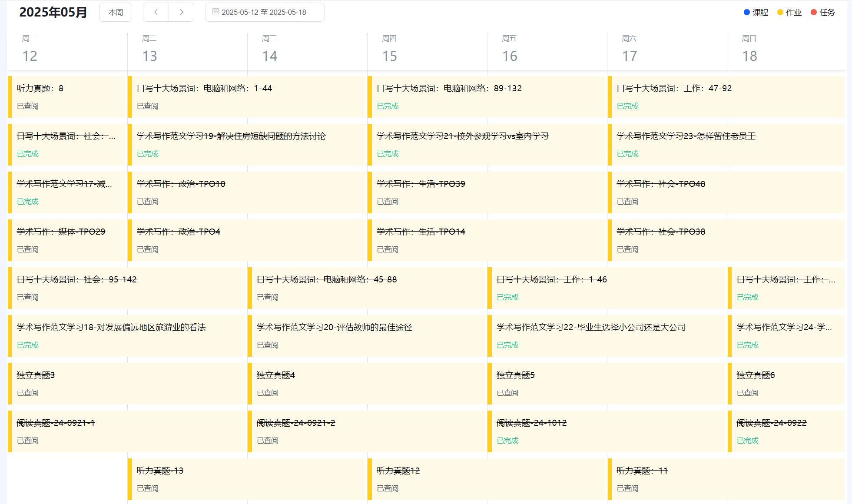This screenshot has width=852, height=504.
Task: Open 日写十大场景词：工作：1-46 card
Action: [x=551, y=280]
